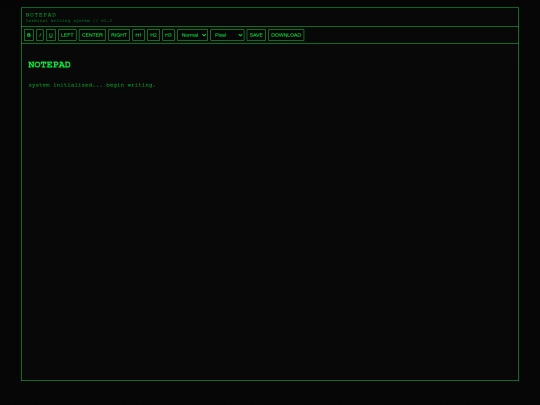Click the 'system initialized... begin writing.' line
The image size is (540, 405).
pyautogui.click(x=92, y=85)
